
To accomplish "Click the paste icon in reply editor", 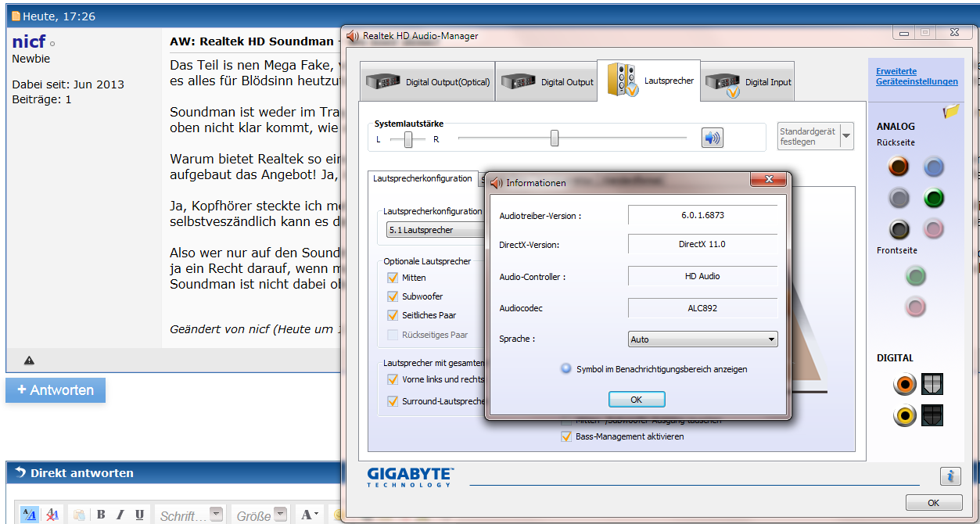I will (x=79, y=515).
